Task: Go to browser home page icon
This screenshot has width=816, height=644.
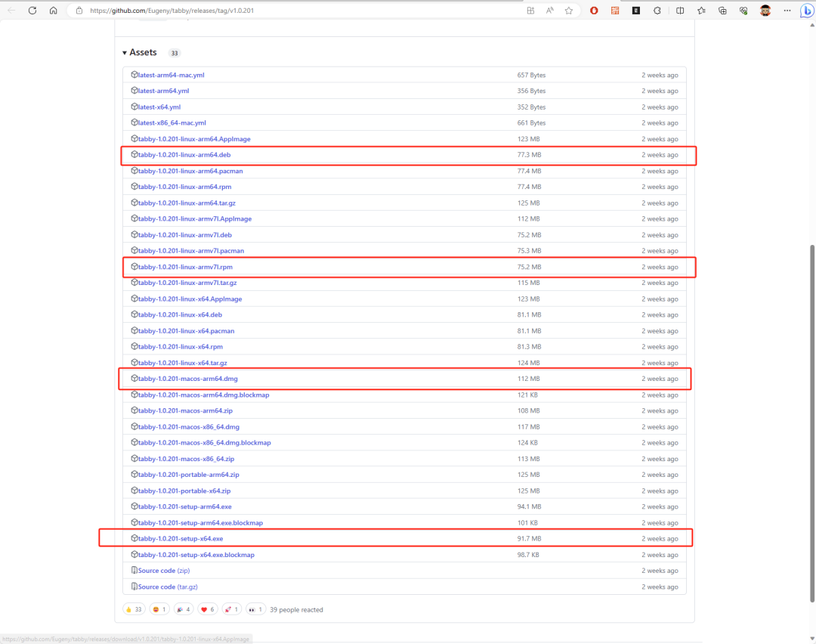Action: tap(53, 11)
